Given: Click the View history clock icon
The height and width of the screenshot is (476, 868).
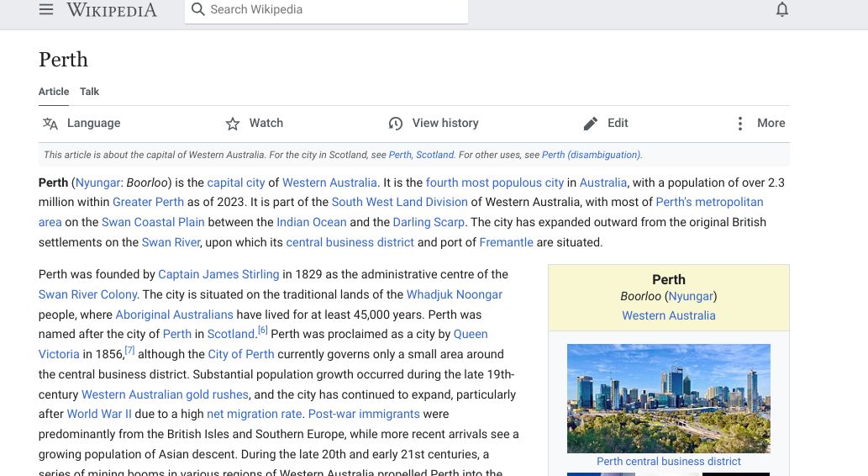Looking at the screenshot, I should click(395, 124).
